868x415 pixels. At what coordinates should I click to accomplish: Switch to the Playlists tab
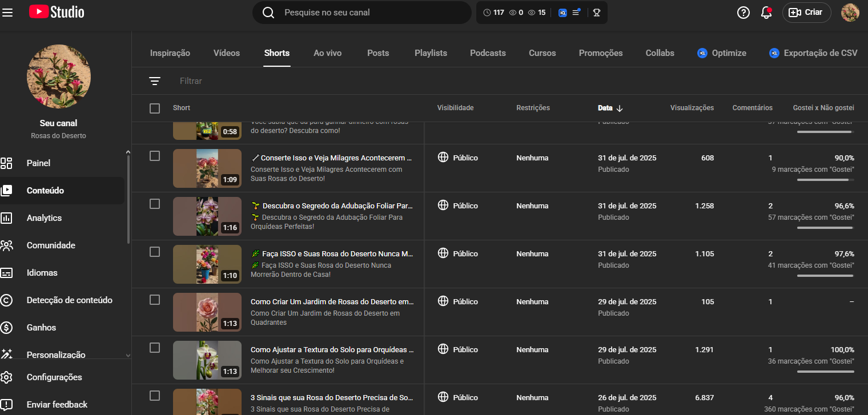tap(431, 53)
